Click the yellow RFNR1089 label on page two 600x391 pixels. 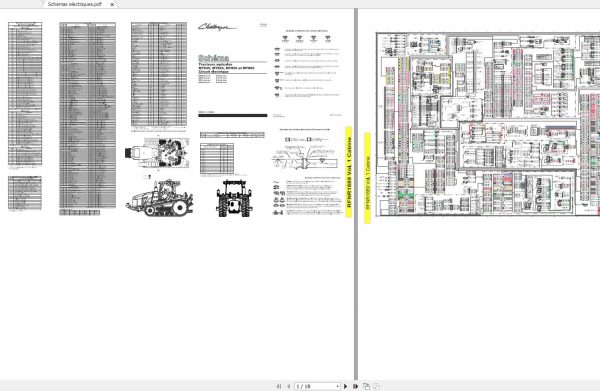[367, 178]
